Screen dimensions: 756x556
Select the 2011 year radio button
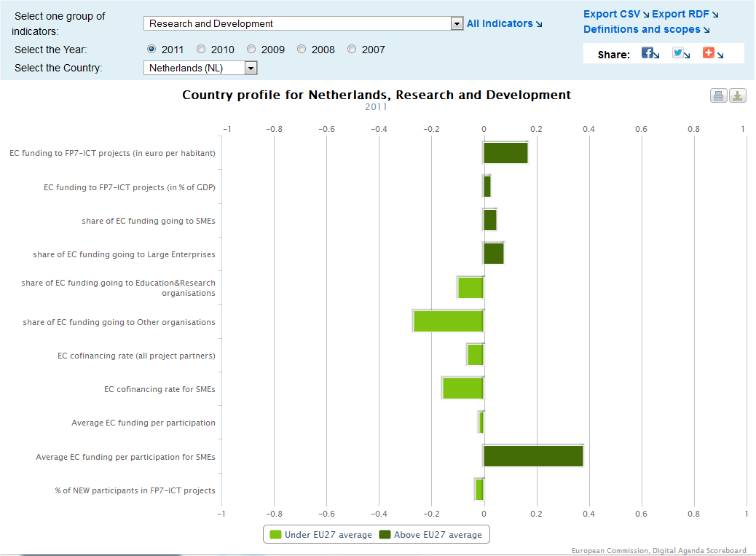[x=151, y=50]
